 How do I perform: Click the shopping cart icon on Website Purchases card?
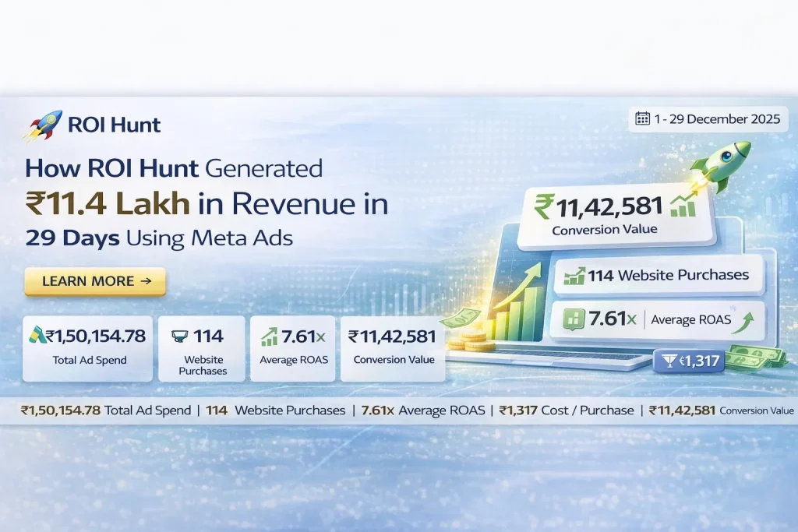pyautogui.click(x=179, y=335)
